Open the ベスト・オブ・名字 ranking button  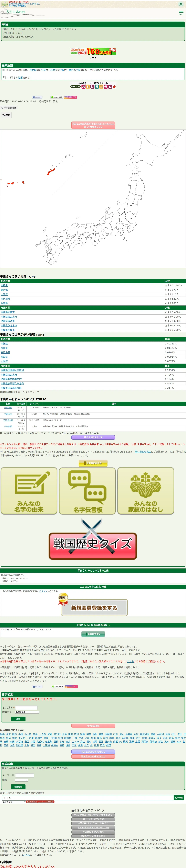pos(93,819)
